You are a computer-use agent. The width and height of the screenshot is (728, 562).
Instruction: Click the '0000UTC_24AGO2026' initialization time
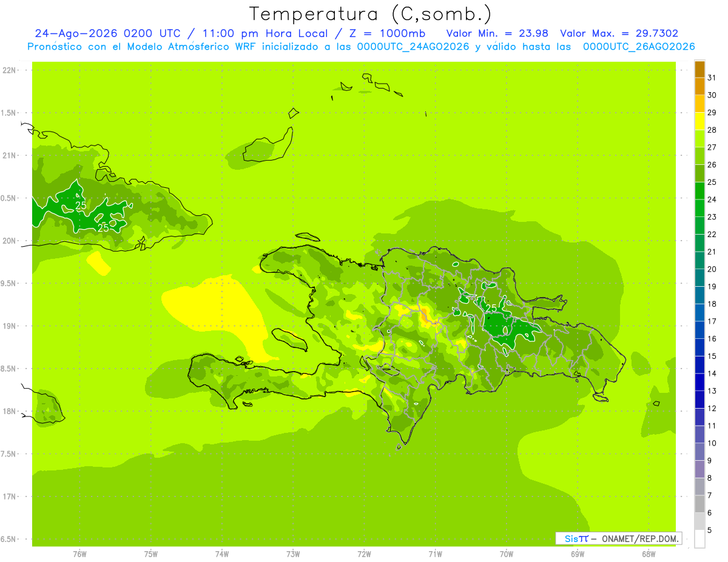(413, 47)
